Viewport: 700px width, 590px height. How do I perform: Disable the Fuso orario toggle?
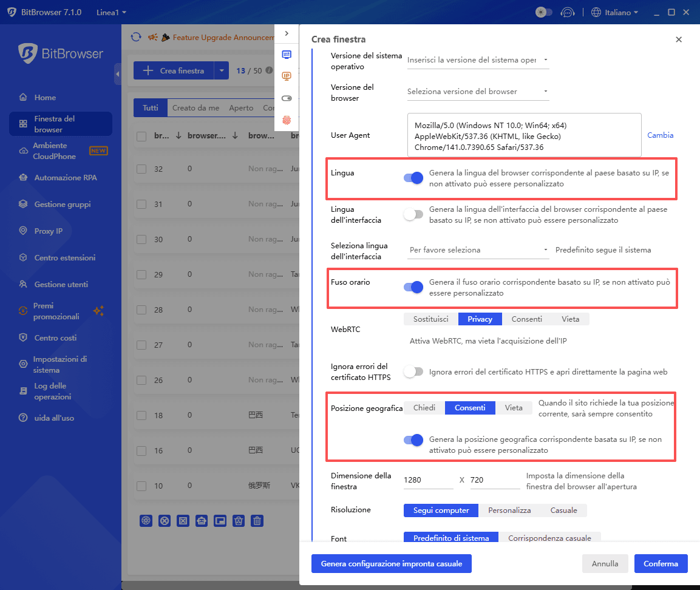(413, 287)
